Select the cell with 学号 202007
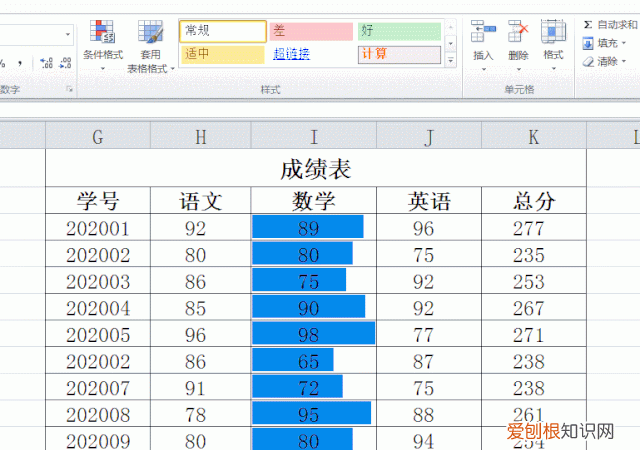Image resolution: width=640 pixels, height=450 pixels. 98,387
